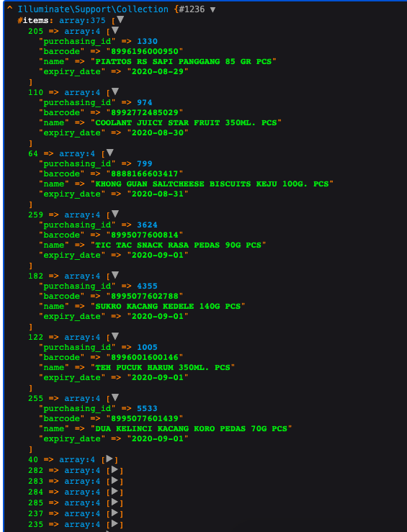Expand array entry 285

pyautogui.click(x=115, y=502)
